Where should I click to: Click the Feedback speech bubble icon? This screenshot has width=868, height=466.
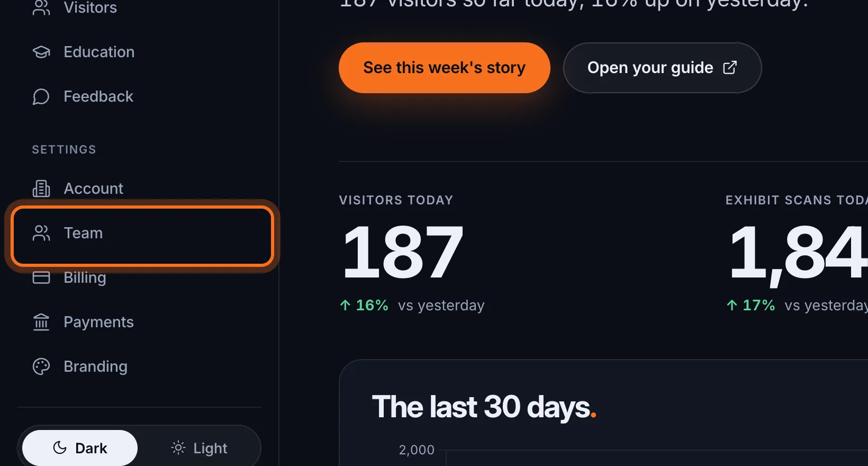pos(41,96)
